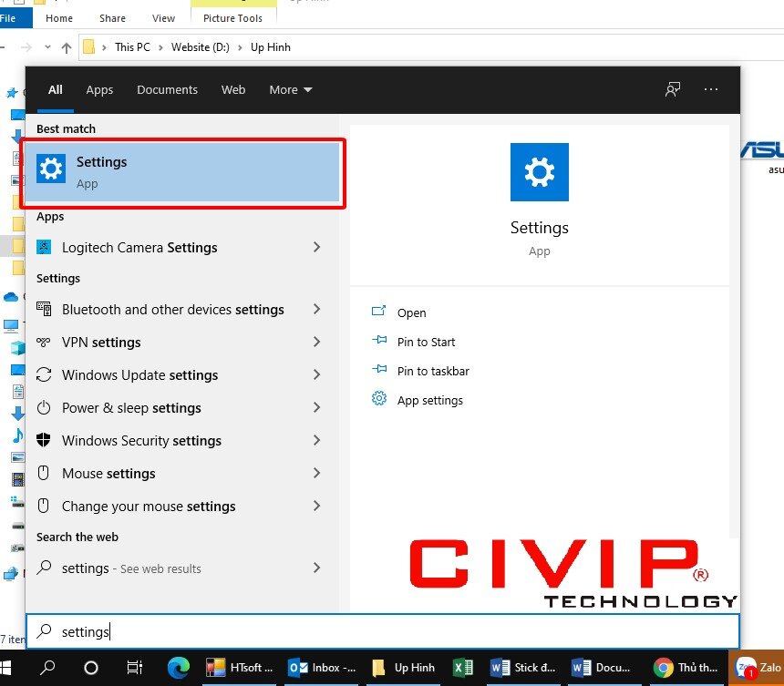
Task: Open the Home ribbon tab in Explorer
Action: point(59,18)
